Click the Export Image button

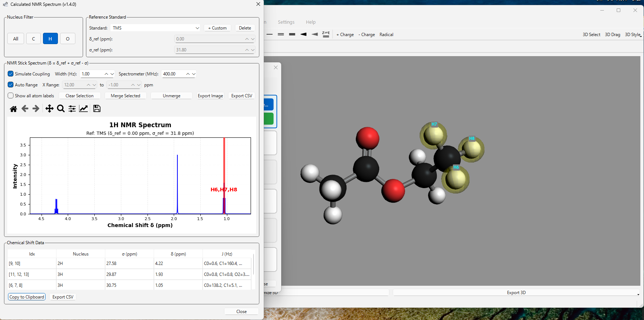point(210,96)
